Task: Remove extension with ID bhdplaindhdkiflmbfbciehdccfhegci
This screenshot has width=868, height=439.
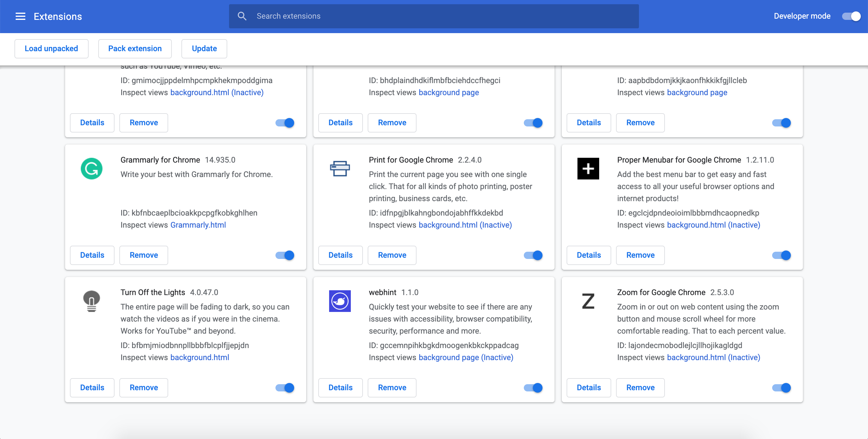Action: 392,123
